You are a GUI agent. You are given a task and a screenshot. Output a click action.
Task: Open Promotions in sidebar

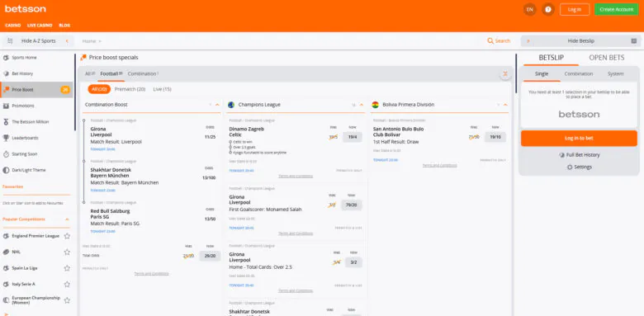tap(36, 106)
